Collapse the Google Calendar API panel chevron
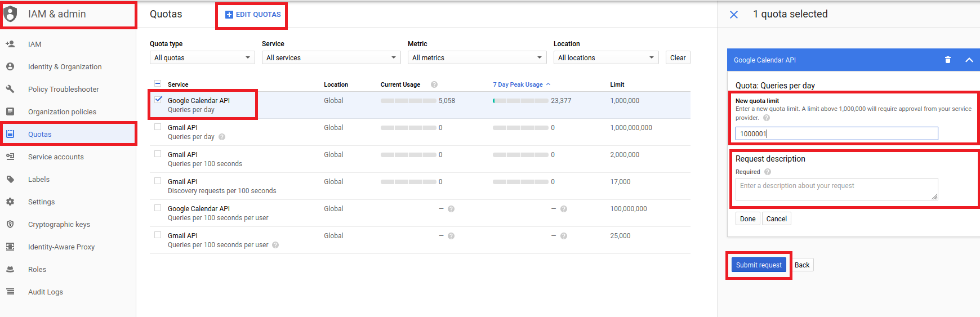The image size is (980, 317). [969, 60]
